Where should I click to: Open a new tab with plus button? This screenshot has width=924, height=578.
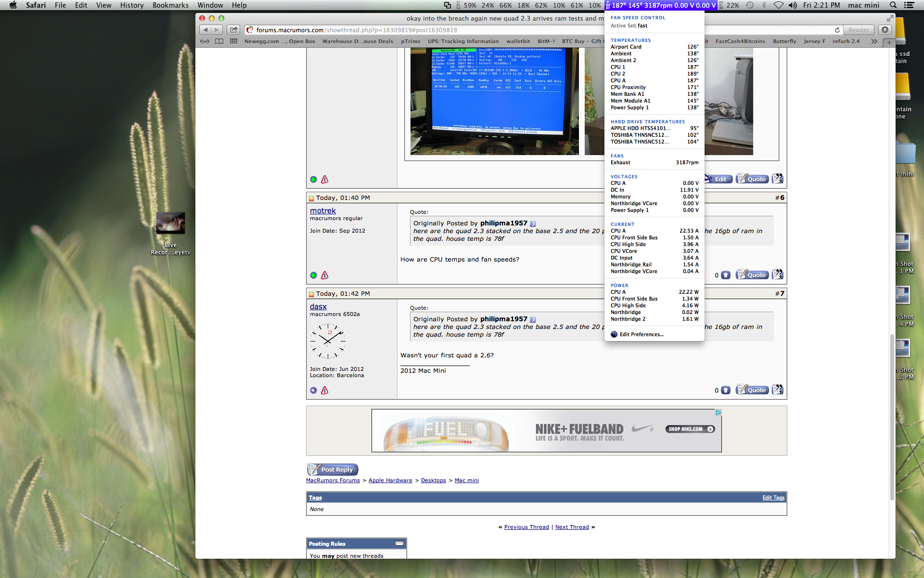coord(889,42)
